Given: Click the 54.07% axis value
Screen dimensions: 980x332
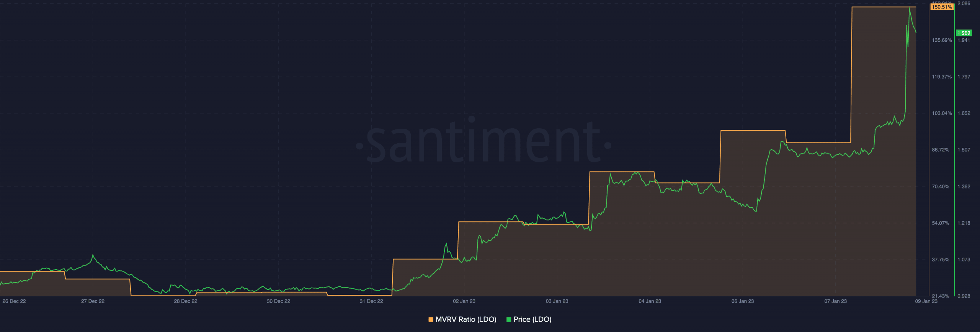Looking at the screenshot, I should 941,223.
